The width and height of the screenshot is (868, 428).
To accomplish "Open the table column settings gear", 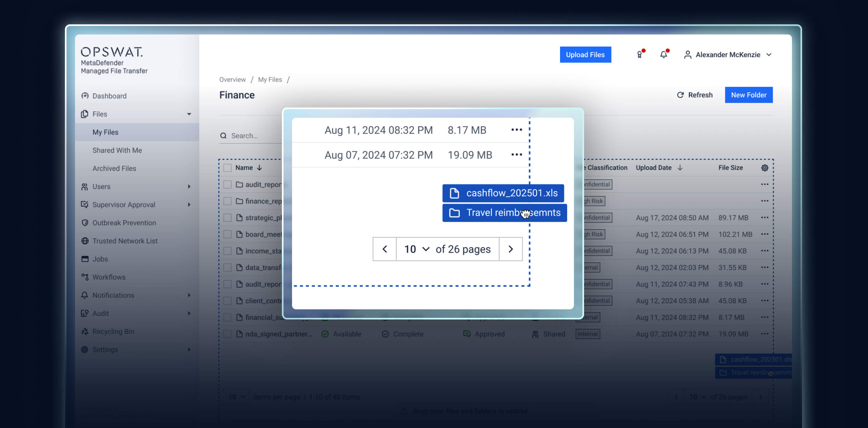I will pyautogui.click(x=765, y=167).
